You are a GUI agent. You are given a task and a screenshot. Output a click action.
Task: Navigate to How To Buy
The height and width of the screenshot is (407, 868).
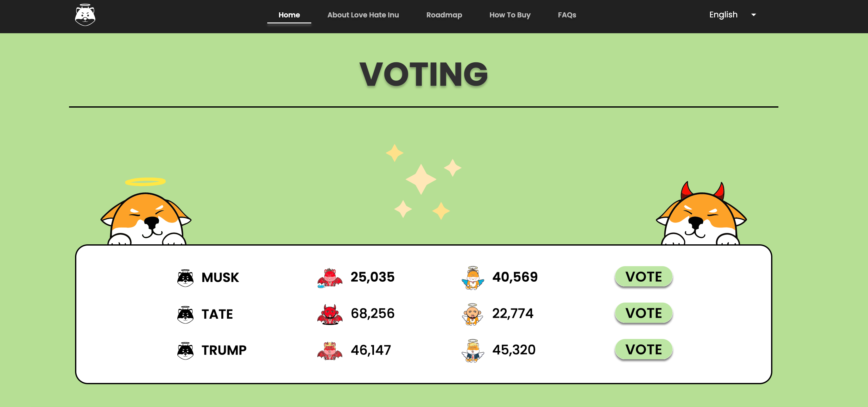click(510, 15)
